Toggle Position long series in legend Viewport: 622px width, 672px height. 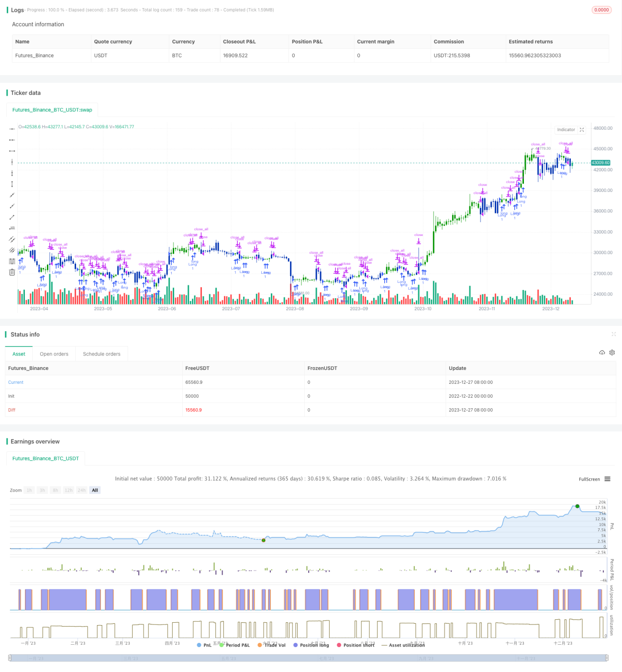[x=311, y=645]
